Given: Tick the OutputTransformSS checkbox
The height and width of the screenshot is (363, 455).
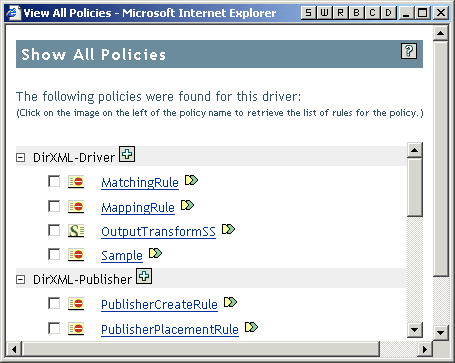Looking at the screenshot, I should [x=54, y=230].
